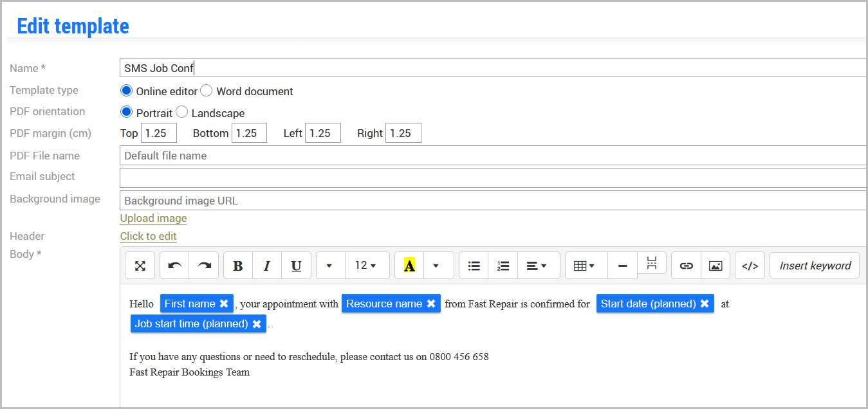Click the Bottom margin field
Image resolution: width=868 pixels, height=409 pixels.
(x=249, y=133)
